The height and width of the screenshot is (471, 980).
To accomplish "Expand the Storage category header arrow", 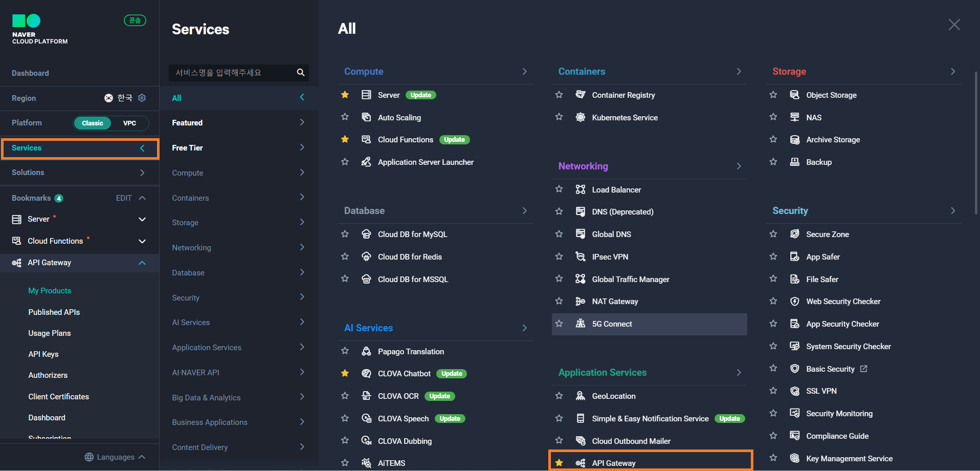I will (953, 71).
